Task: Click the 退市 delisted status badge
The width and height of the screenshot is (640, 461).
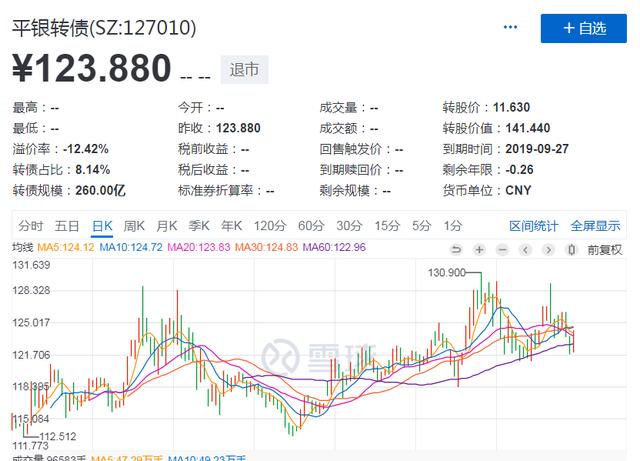Action: [x=244, y=69]
